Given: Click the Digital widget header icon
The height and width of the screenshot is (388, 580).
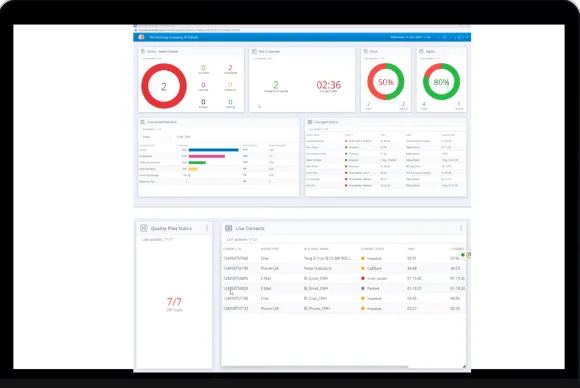Looking at the screenshot, I should coord(421,51).
